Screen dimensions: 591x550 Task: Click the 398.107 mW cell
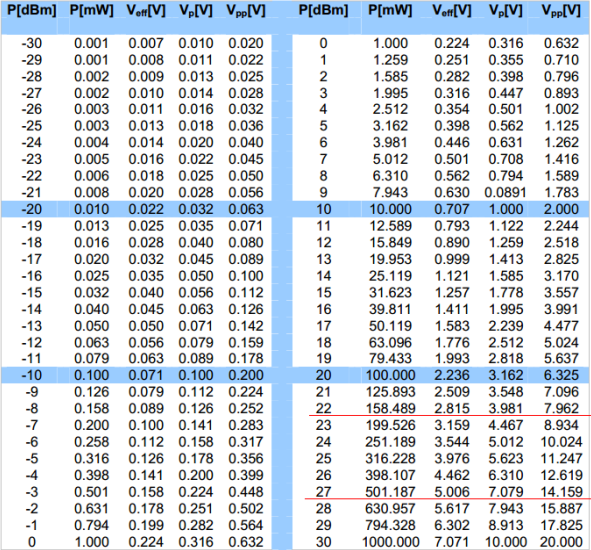390,475
